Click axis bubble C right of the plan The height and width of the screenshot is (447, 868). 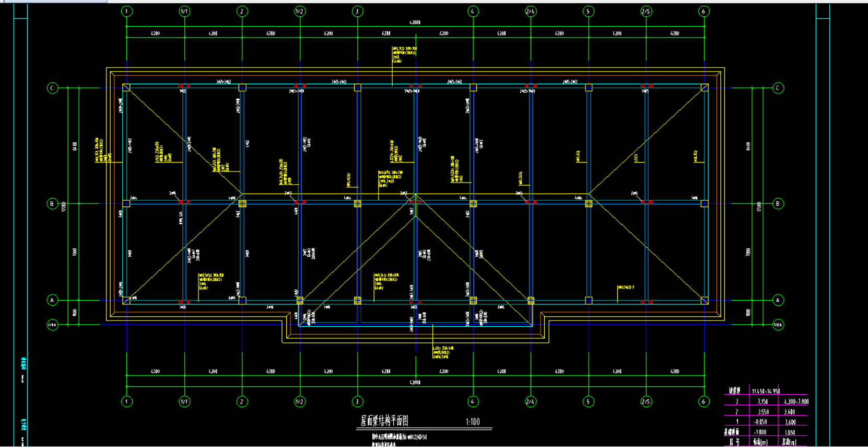[x=778, y=88]
